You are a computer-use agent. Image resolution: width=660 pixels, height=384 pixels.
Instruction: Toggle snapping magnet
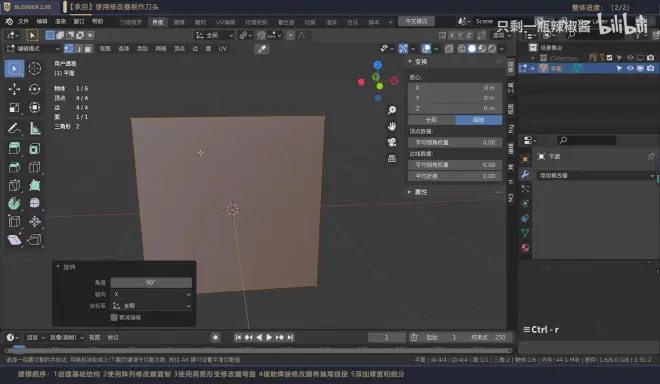261,35
